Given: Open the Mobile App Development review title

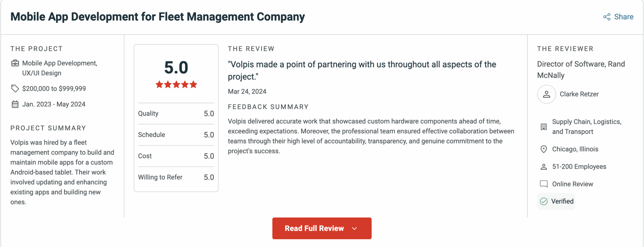Looking at the screenshot, I should 158,17.
